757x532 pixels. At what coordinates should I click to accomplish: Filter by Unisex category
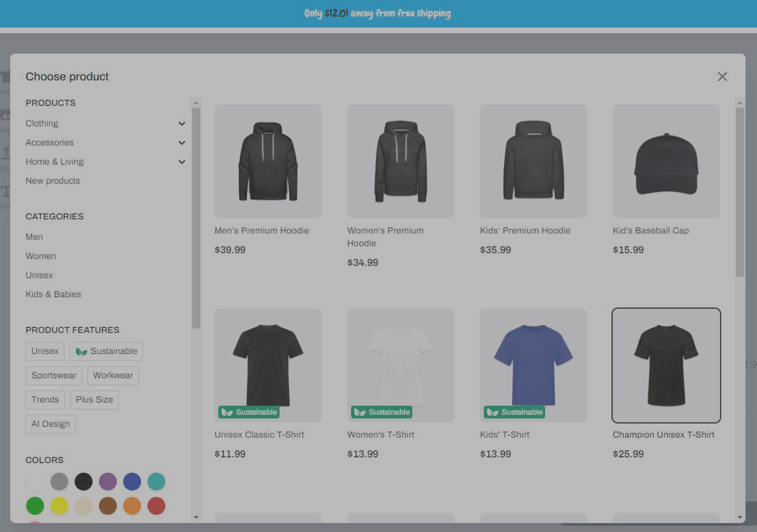pyautogui.click(x=39, y=275)
